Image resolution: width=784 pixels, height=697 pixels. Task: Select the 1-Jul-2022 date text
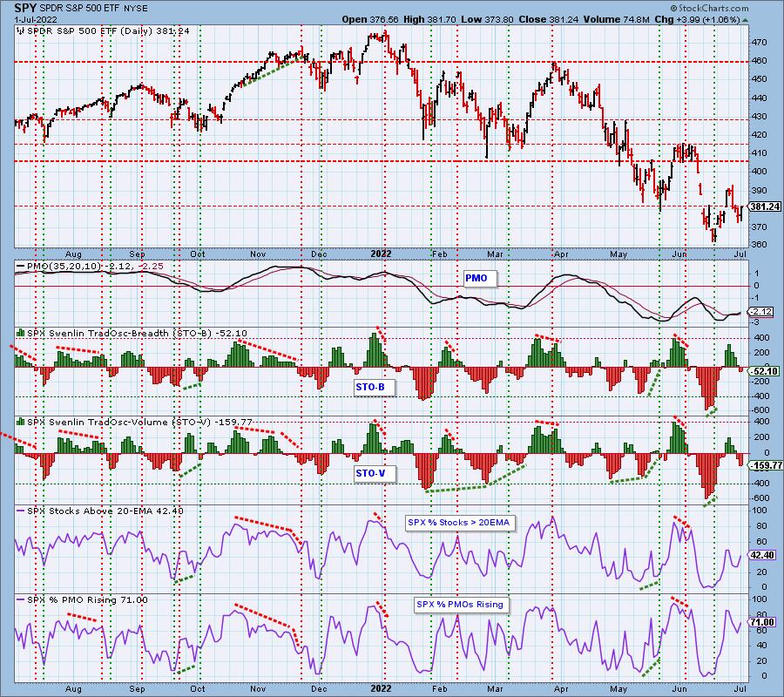point(36,19)
